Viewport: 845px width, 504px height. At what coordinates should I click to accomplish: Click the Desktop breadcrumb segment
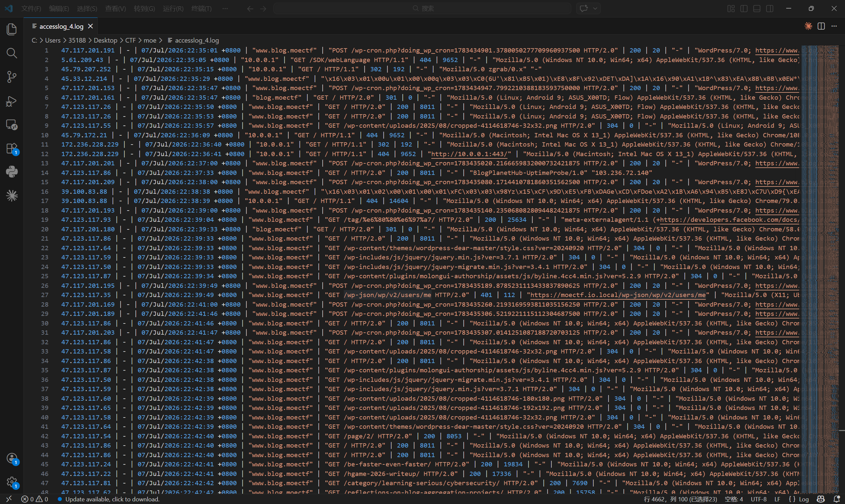105,40
